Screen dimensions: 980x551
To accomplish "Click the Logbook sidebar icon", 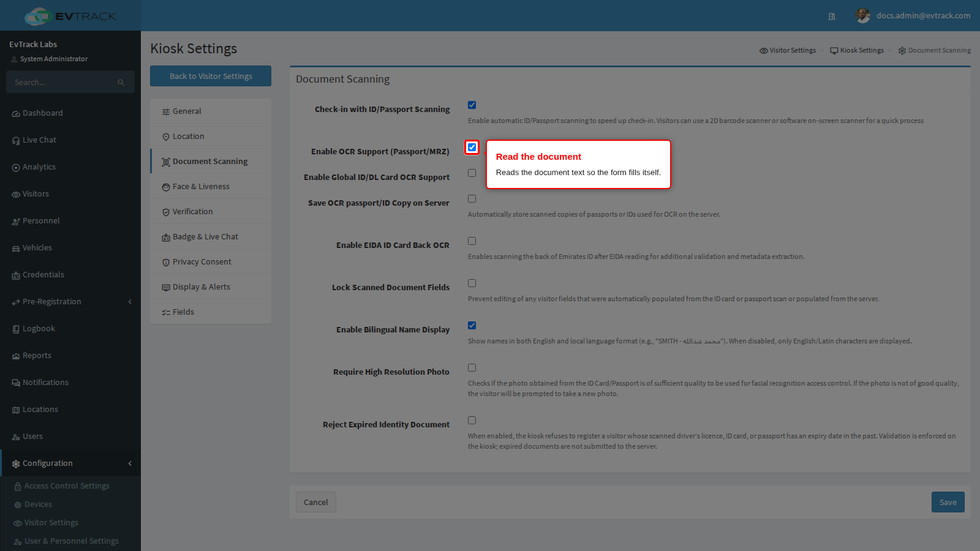I will point(16,329).
